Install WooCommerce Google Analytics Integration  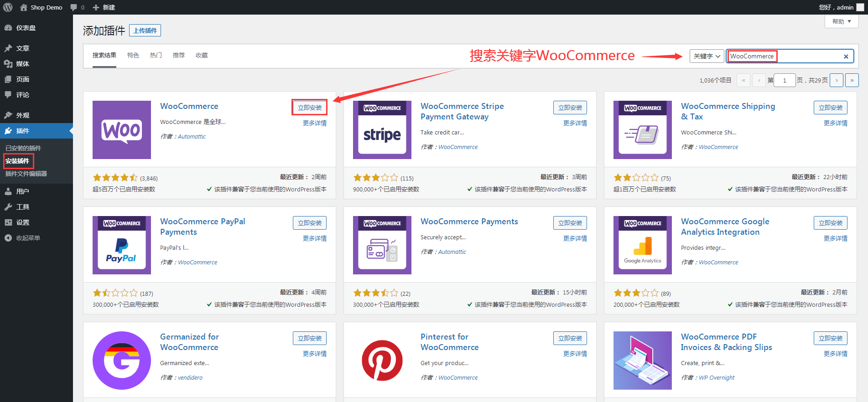pos(831,223)
